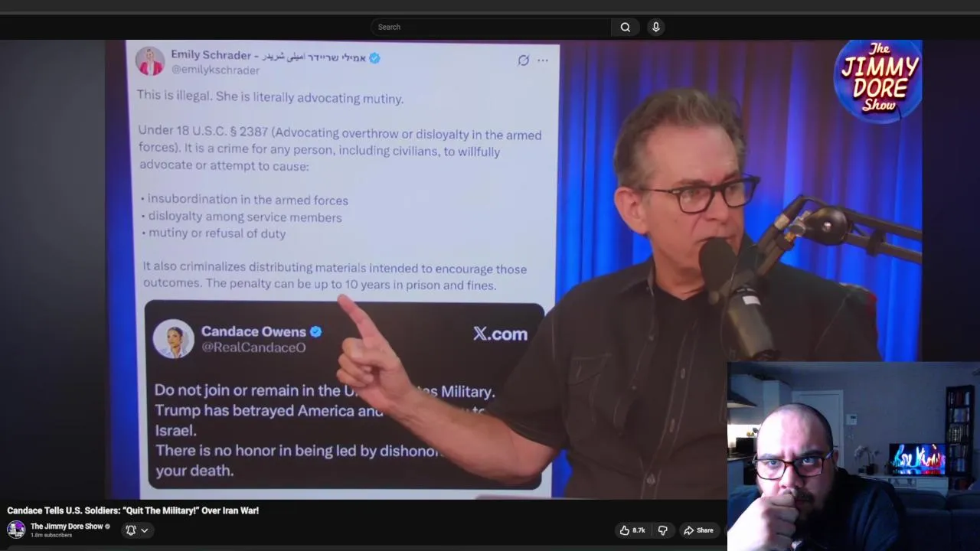Viewport: 980px width, 551px height.
Task: Click Candace Owens' profile picture in quoted tweet
Action: tap(173, 339)
